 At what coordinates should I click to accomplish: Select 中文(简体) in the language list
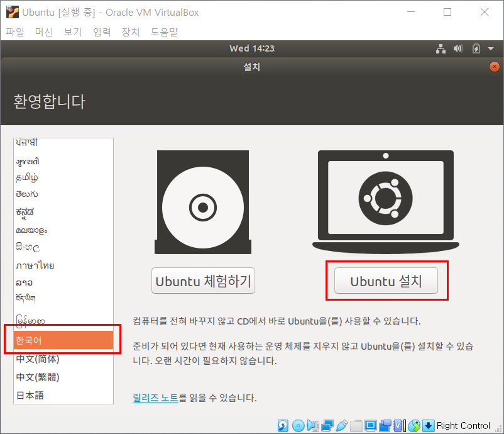pyautogui.click(x=63, y=359)
